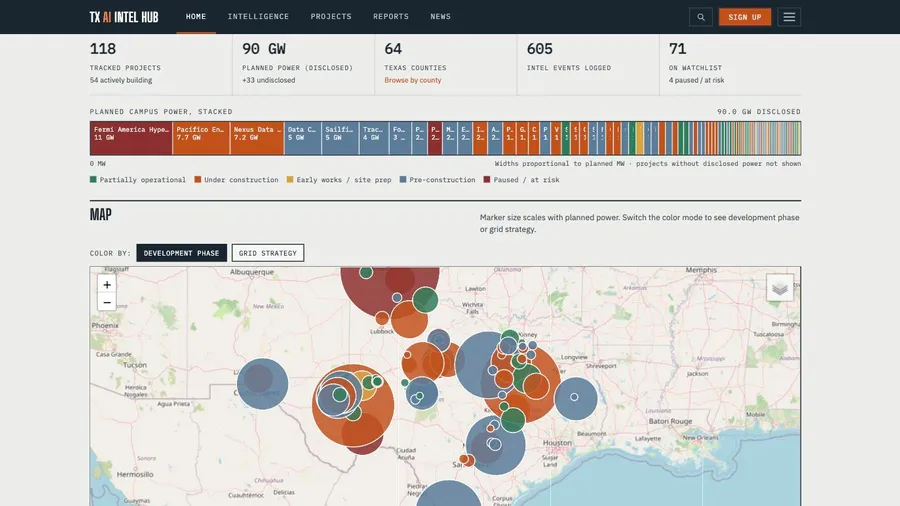Click the 71 On Watchlist stat

677,49
